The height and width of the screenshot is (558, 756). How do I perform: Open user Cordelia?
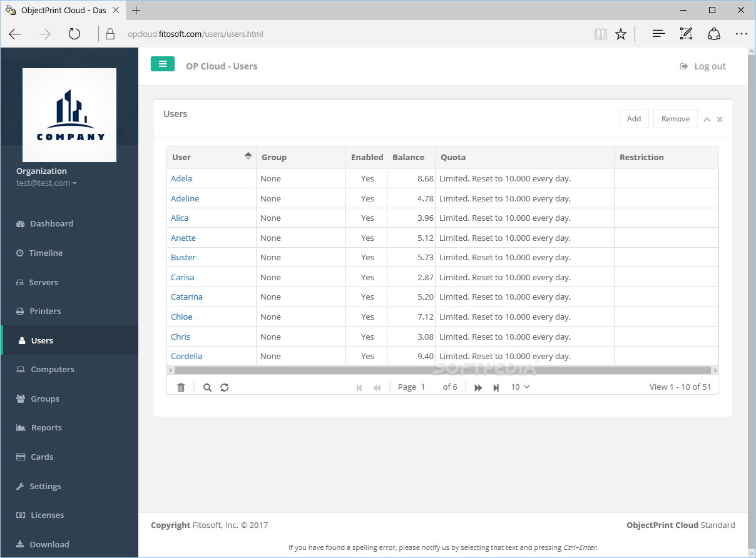click(186, 356)
